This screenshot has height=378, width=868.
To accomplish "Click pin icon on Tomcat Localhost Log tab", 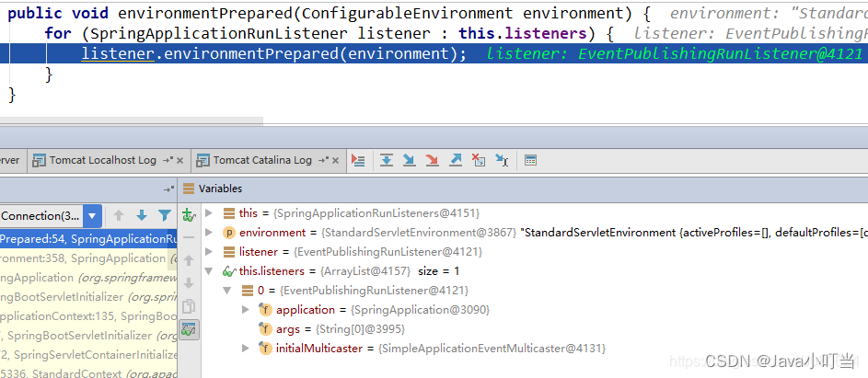I will 168,161.
